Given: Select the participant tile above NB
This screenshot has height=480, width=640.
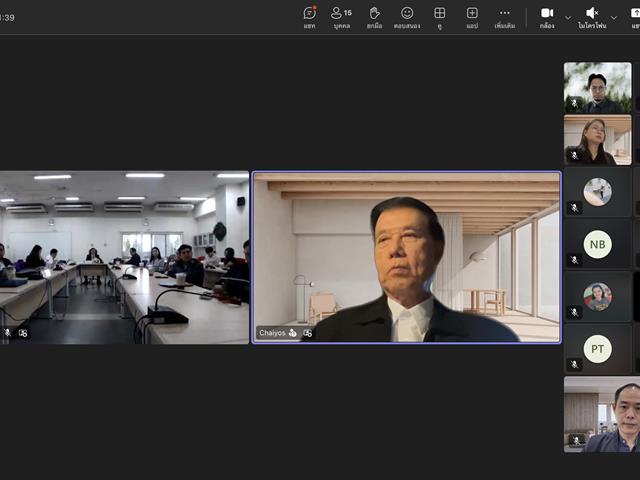Looking at the screenshot, I should [598, 192].
